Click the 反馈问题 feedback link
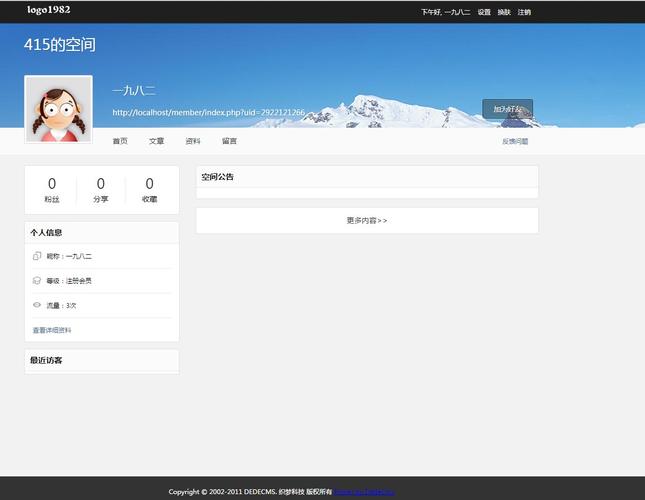Viewport: 645px width, 500px height. point(516,142)
